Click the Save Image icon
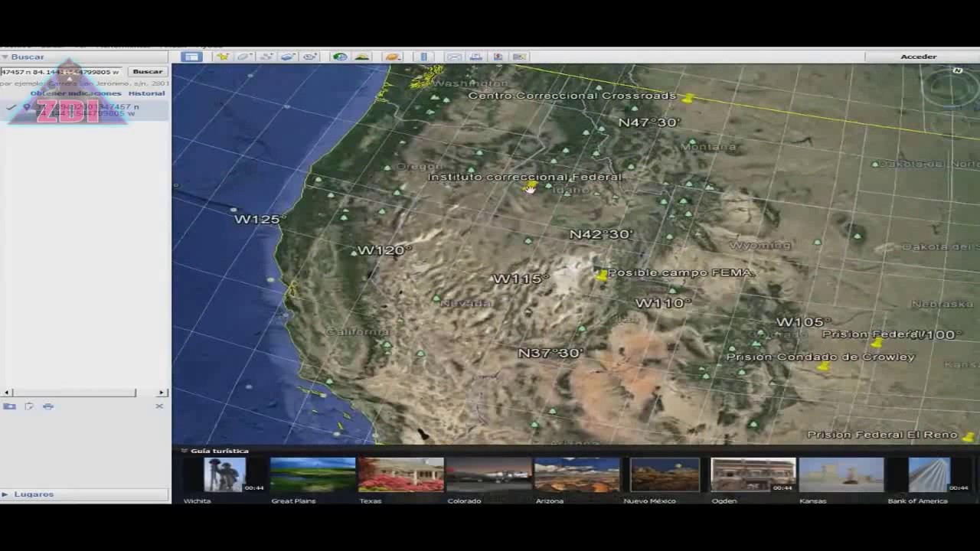The height and width of the screenshot is (551, 980). pyautogui.click(x=498, y=57)
